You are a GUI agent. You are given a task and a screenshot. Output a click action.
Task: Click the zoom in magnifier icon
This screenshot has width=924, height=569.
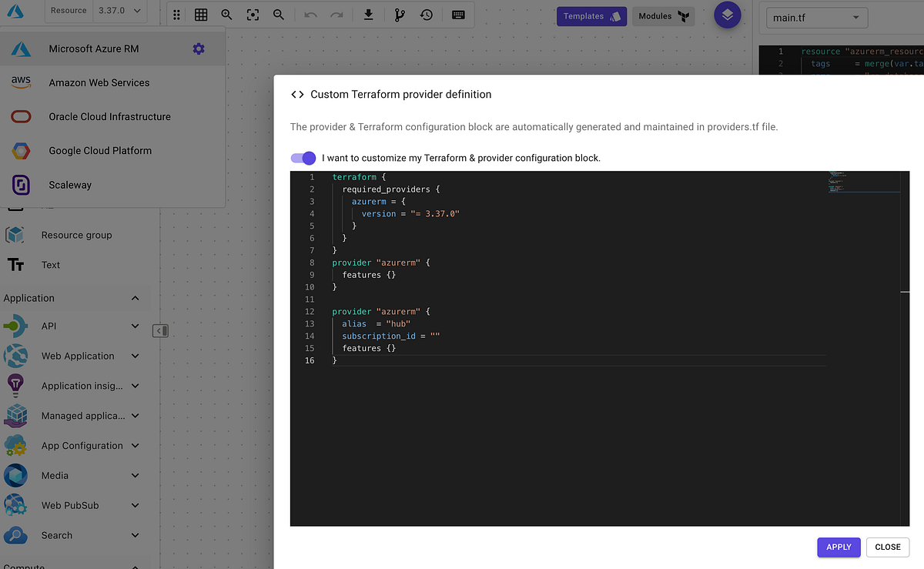coord(226,14)
